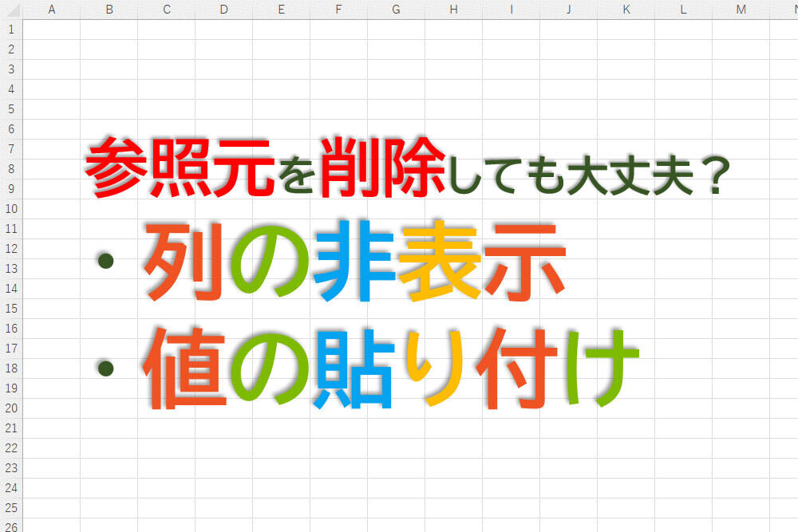798x532 pixels.
Task: Select cell B2 in the grid
Action: point(109,49)
